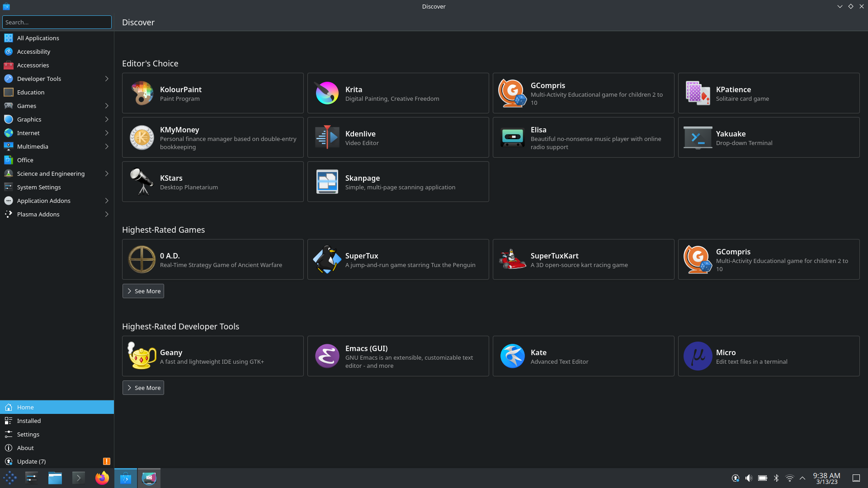Image resolution: width=868 pixels, height=488 pixels.
Task: Expand the Games category arrow
Action: coord(107,106)
